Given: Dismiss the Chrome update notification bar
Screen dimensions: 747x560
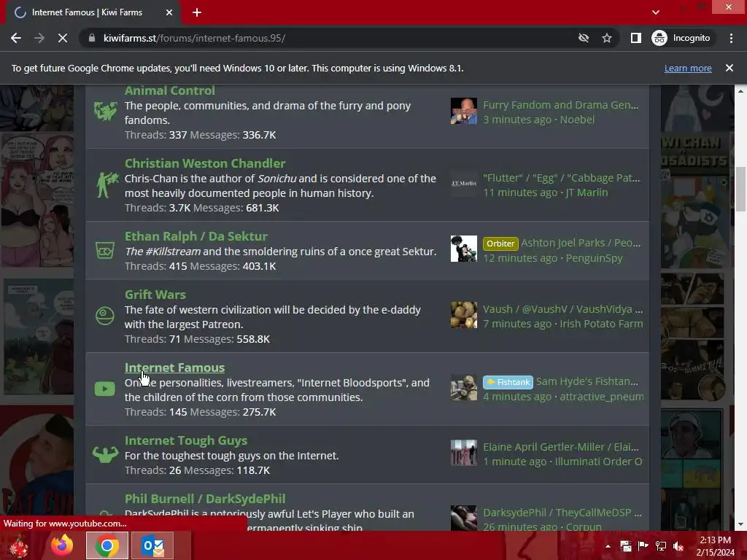Looking at the screenshot, I should coord(729,68).
